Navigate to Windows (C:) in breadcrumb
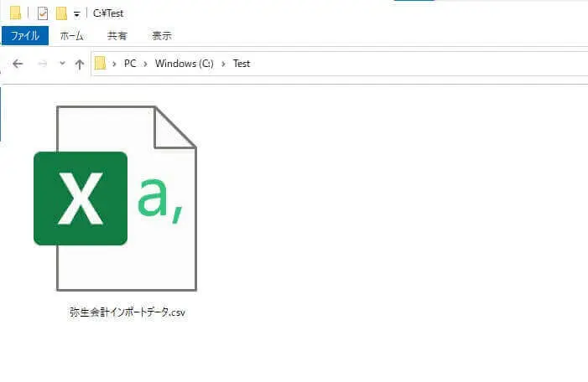This screenshot has width=588, height=382. 185,64
